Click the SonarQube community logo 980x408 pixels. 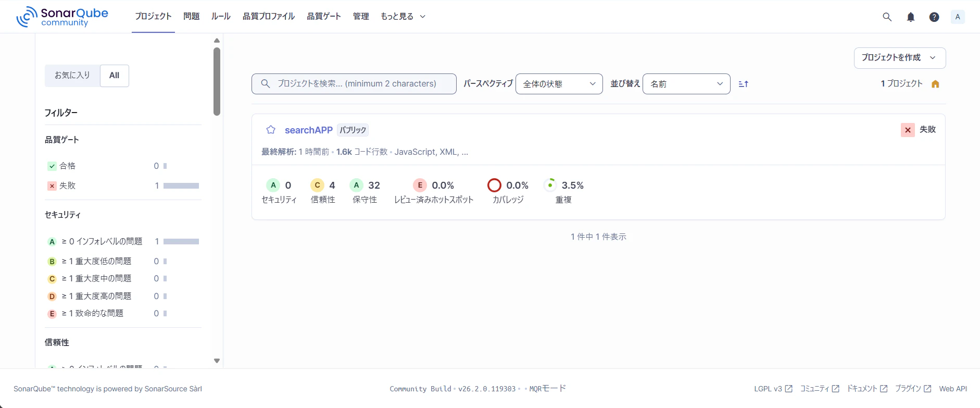point(62,17)
